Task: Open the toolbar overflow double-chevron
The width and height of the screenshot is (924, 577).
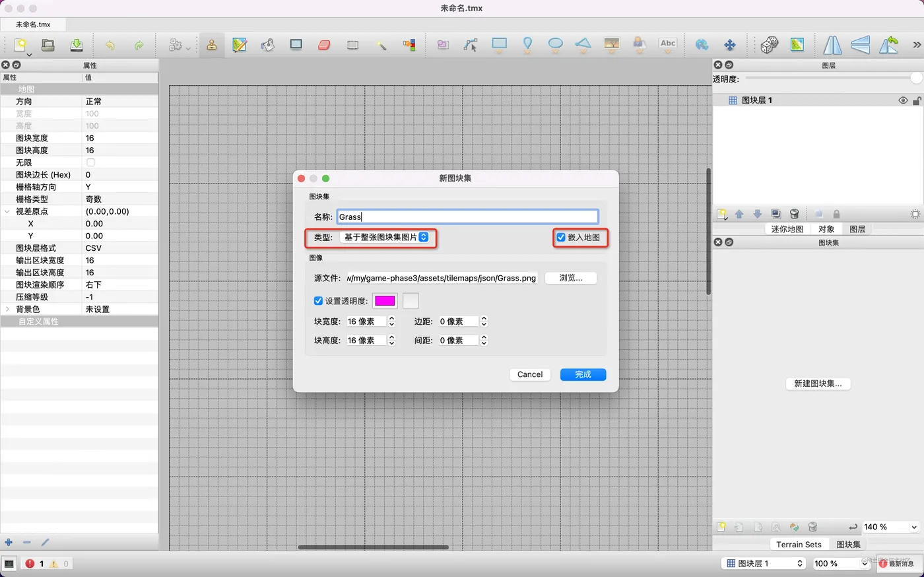Action: point(917,45)
